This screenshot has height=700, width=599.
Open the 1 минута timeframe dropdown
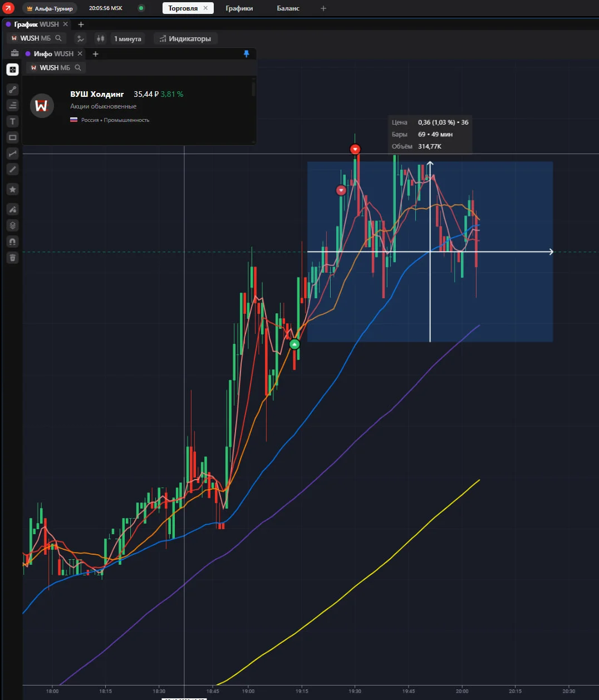[x=127, y=38]
